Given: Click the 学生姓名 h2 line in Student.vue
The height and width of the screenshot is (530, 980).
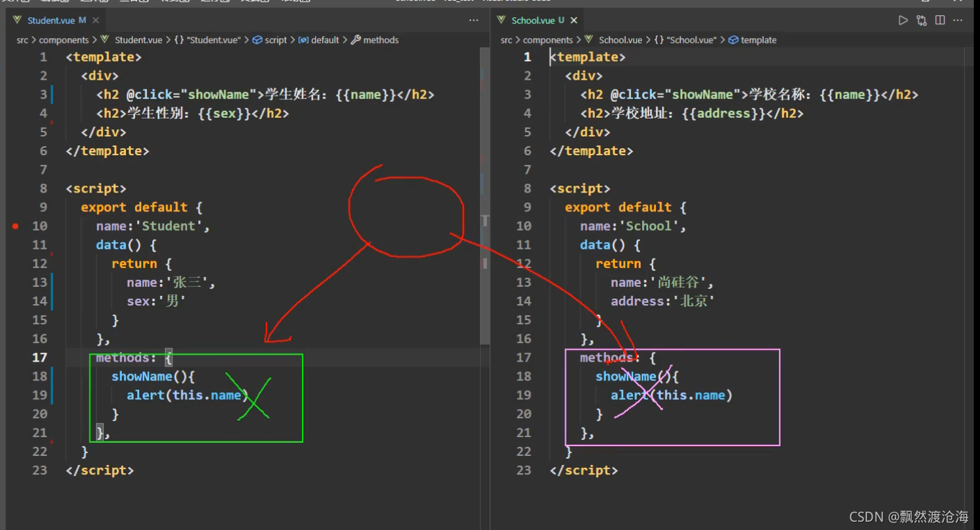Looking at the screenshot, I should click(x=265, y=94).
